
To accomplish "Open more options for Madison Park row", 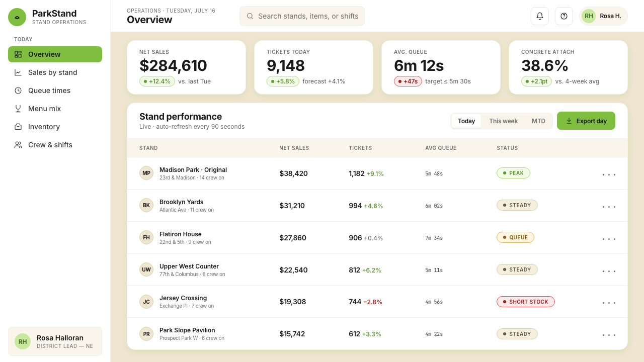I will tap(609, 174).
